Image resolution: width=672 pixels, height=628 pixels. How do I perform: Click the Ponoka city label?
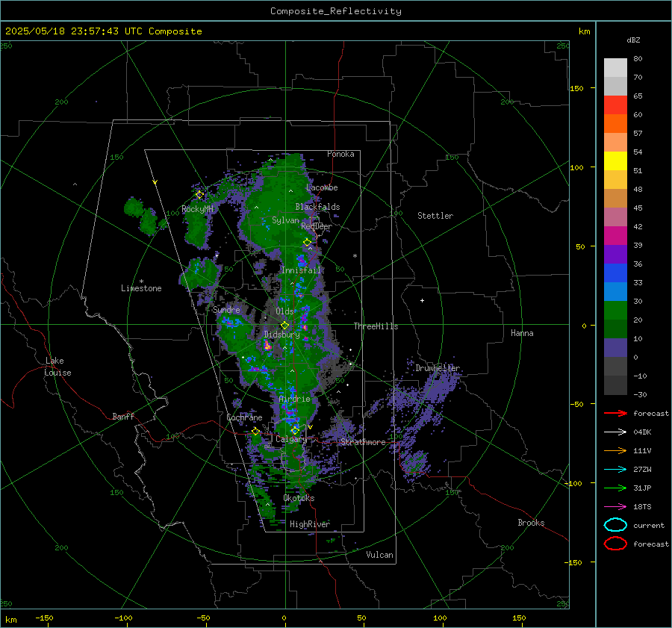(340, 154)
